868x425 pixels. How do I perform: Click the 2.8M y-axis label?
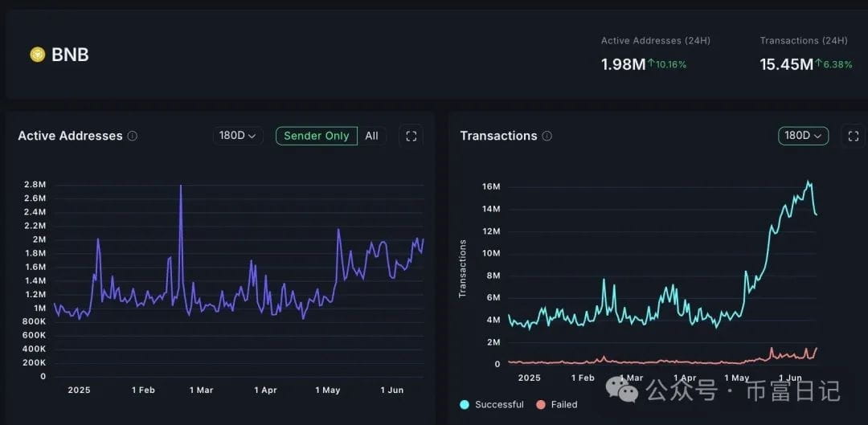coord(35,184)
